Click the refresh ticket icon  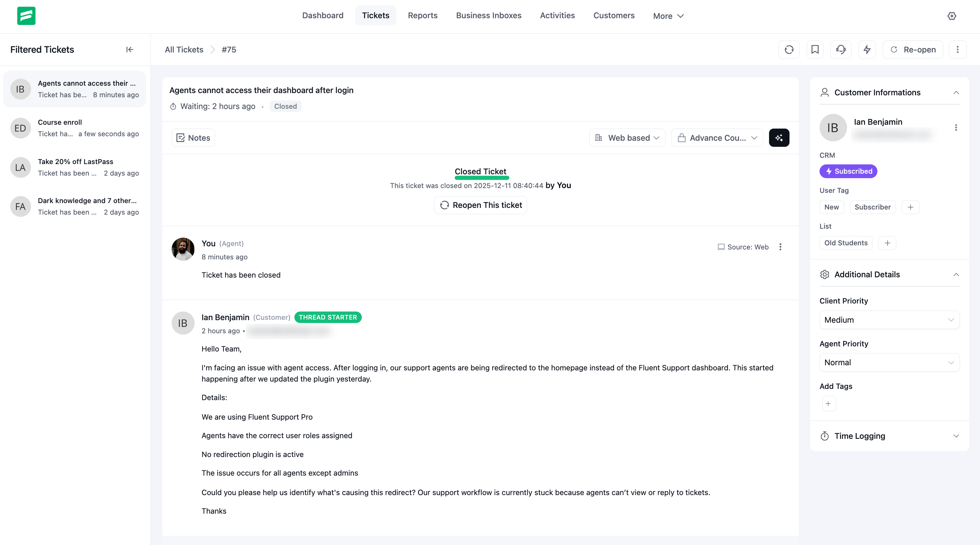[x=789, y=50]
